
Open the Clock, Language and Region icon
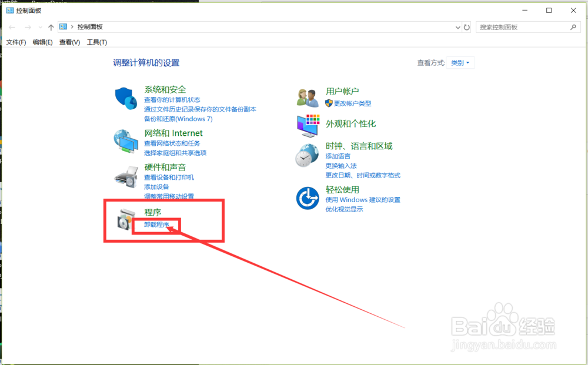point(307,155)
